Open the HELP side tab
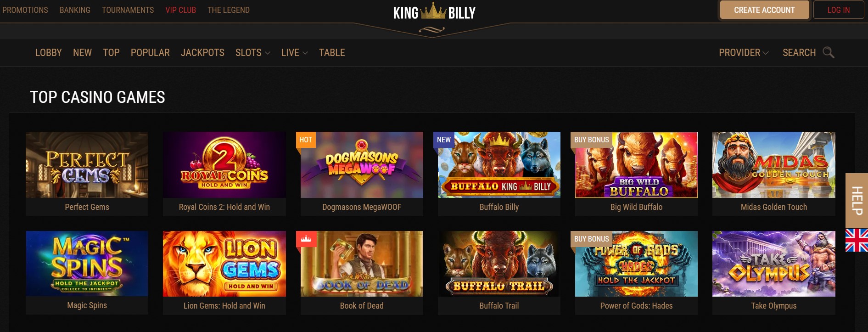The image size is (868, 332). click(857, 201)
